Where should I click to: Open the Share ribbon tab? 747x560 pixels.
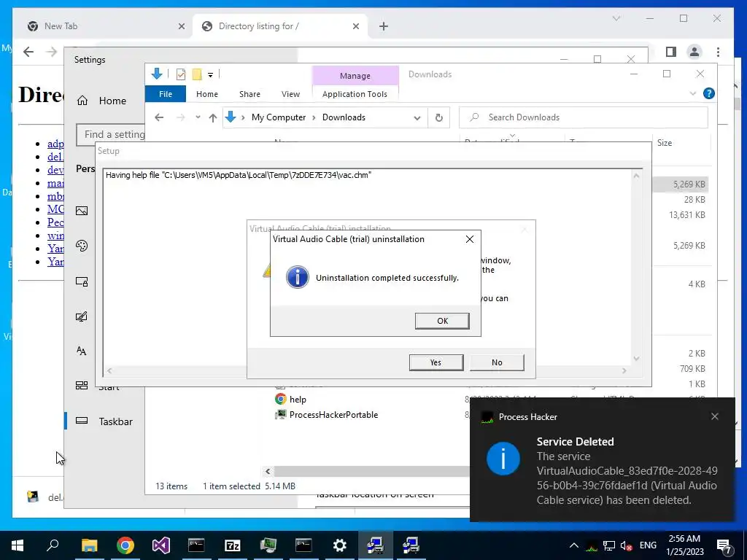point(249,94)
